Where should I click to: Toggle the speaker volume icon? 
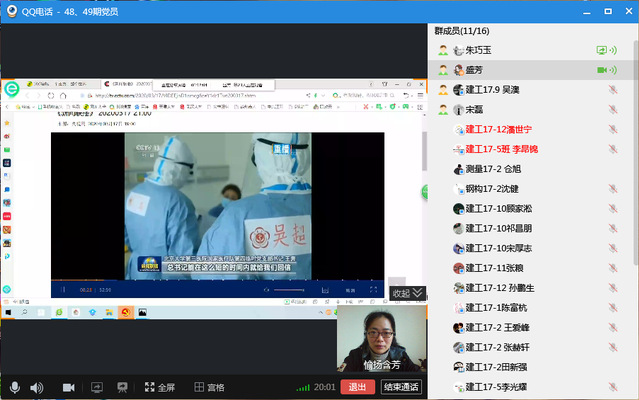[x=37, y=387]
